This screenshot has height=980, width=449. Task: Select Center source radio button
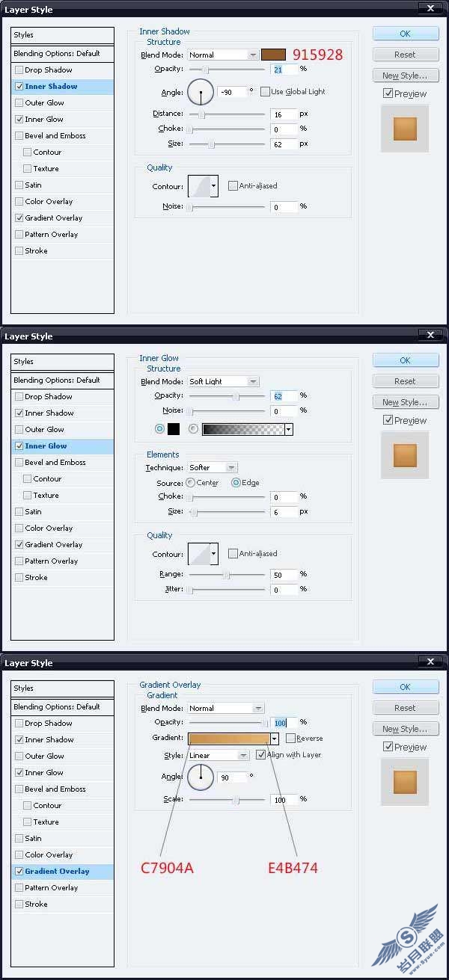point(190,483)
